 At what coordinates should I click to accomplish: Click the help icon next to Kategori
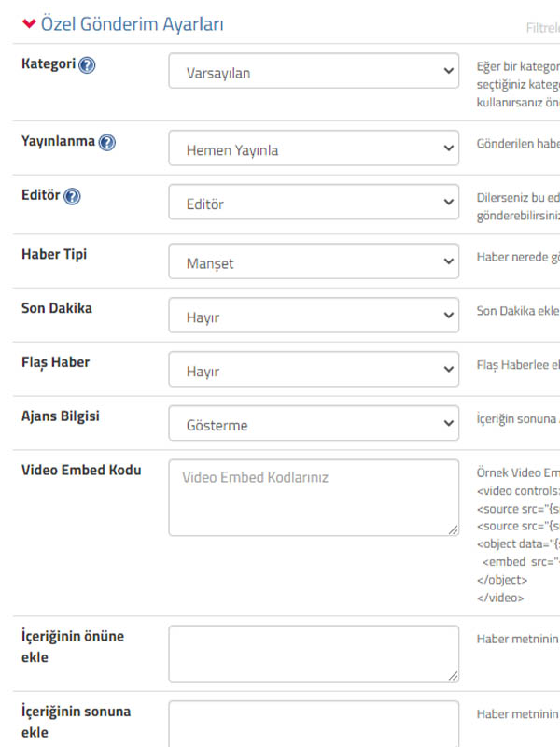click(x=87, y=65)
